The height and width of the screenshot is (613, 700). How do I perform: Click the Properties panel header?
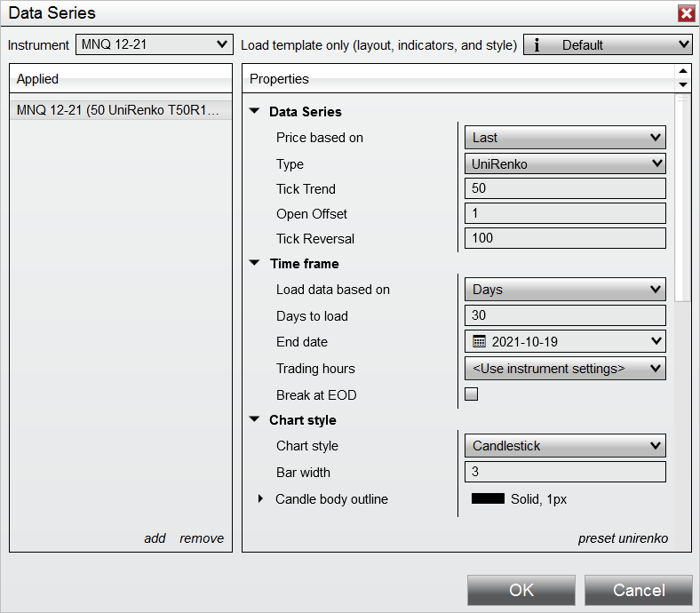(459, 78)
